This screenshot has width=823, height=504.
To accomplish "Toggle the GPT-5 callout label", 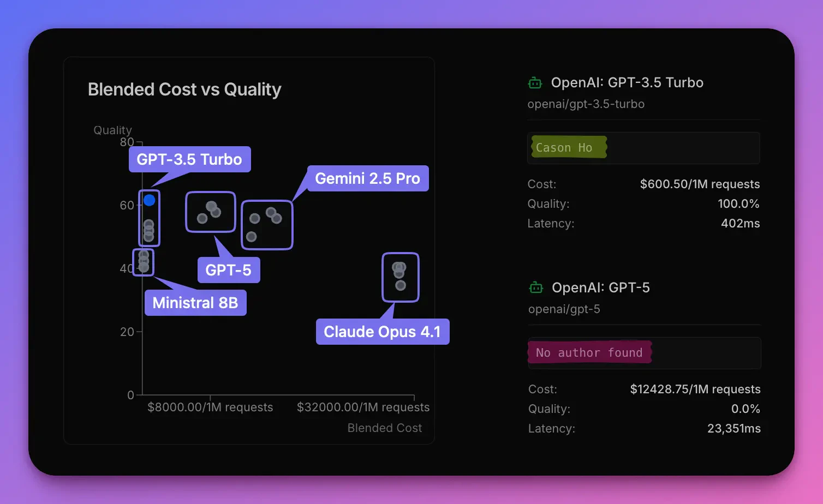I will pyautogui.click(x=229, y=270).
